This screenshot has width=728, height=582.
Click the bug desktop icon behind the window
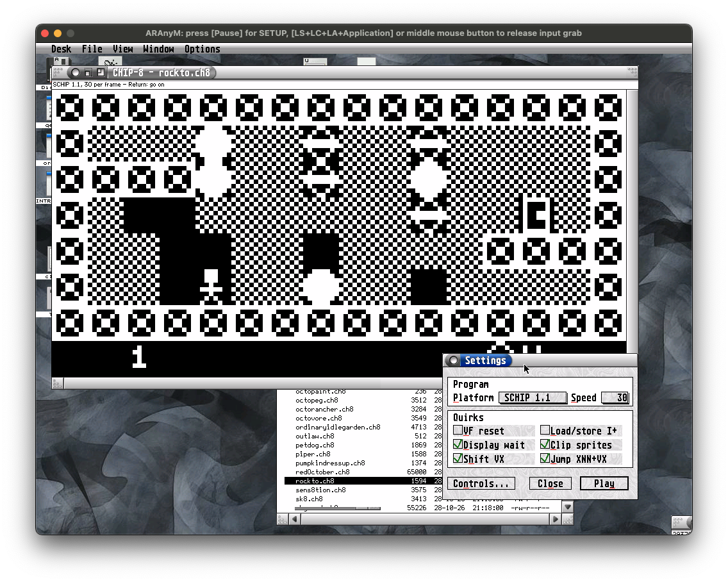(x=110, y=62)
